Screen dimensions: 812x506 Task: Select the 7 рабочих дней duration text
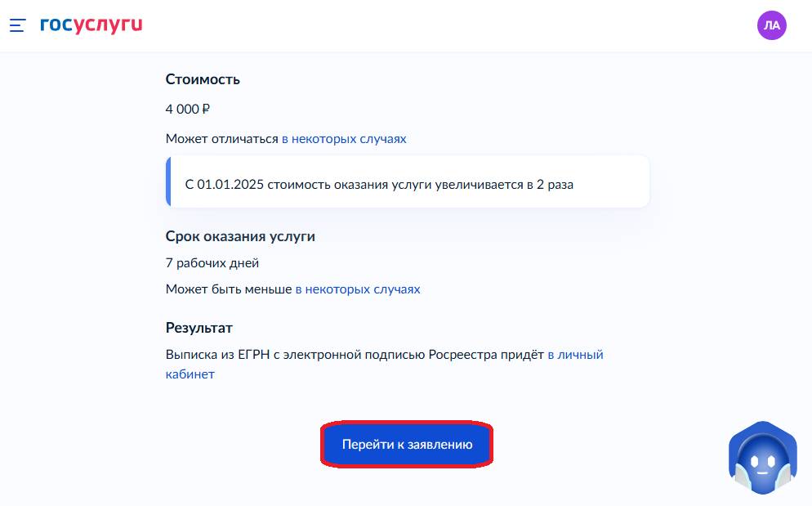pyautogui.click(x=212, y=262)
